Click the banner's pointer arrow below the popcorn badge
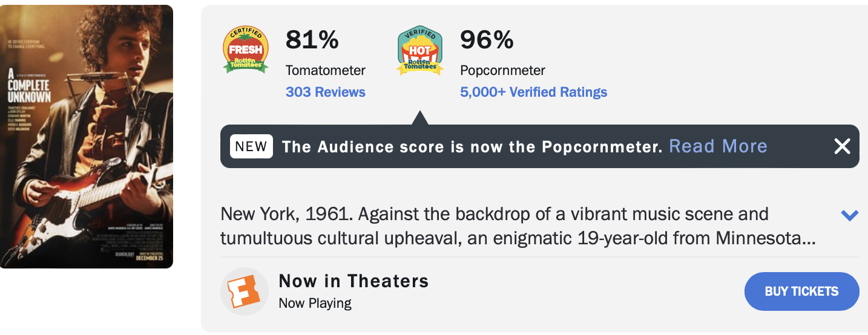The image size is (868, 335). click(420, 119)
